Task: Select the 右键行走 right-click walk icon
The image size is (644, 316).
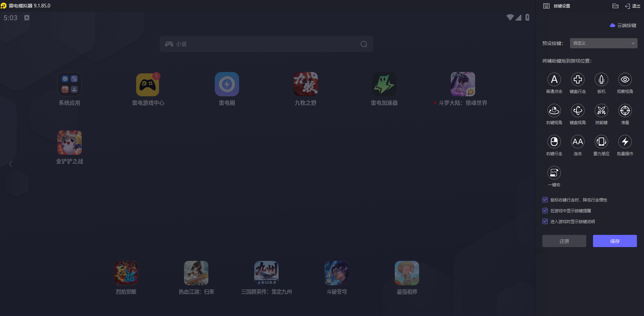Action: [554, 142]
